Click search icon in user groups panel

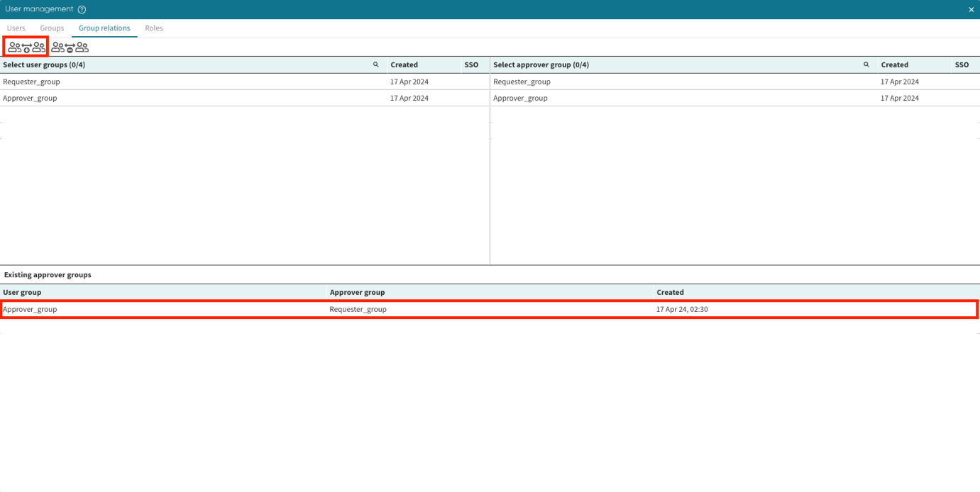(376, 65)
